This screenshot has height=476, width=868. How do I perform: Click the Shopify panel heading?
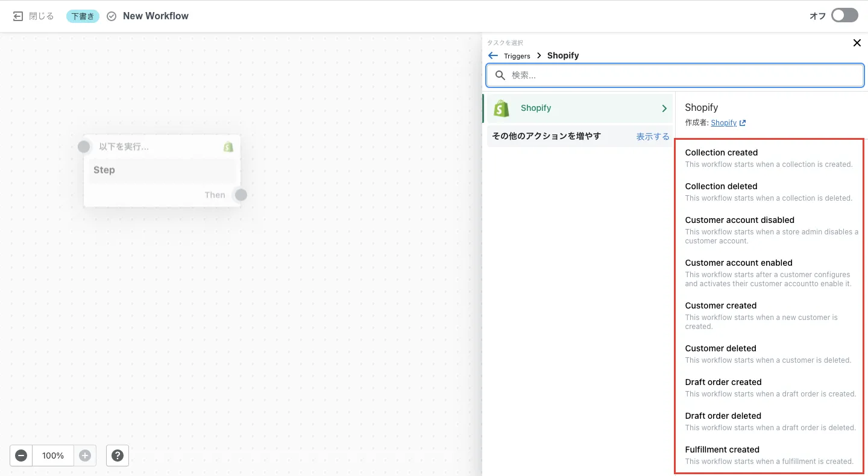click(x=701, y=107)
